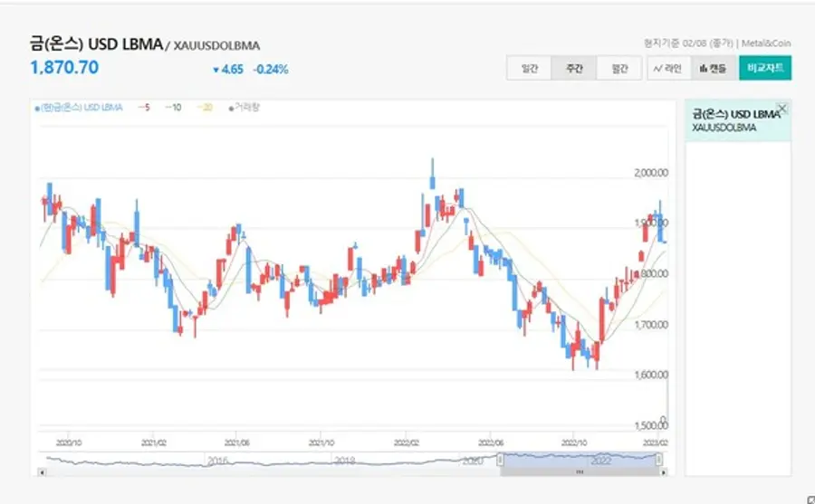Toggle the 20-period moving average legend

pos(203,107)
